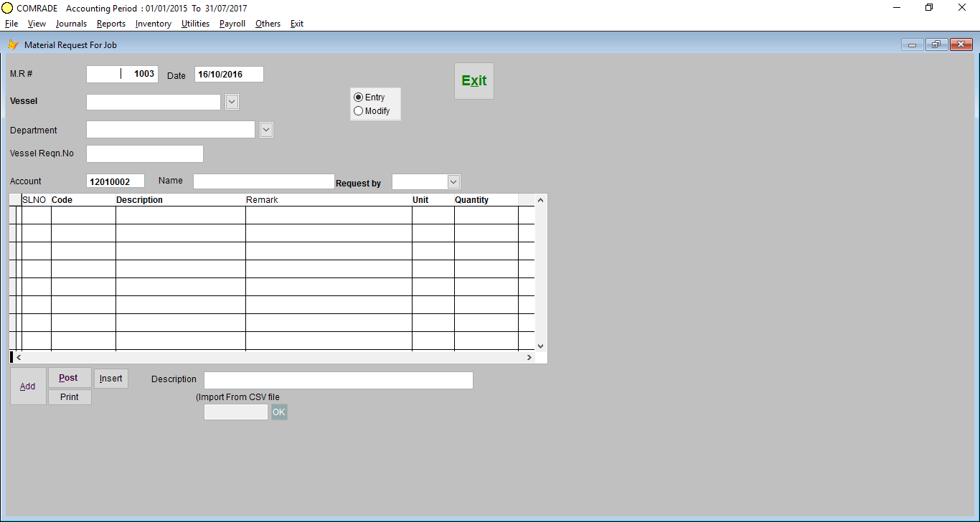Open the Vessel dropdown

[x=231, y=101]
